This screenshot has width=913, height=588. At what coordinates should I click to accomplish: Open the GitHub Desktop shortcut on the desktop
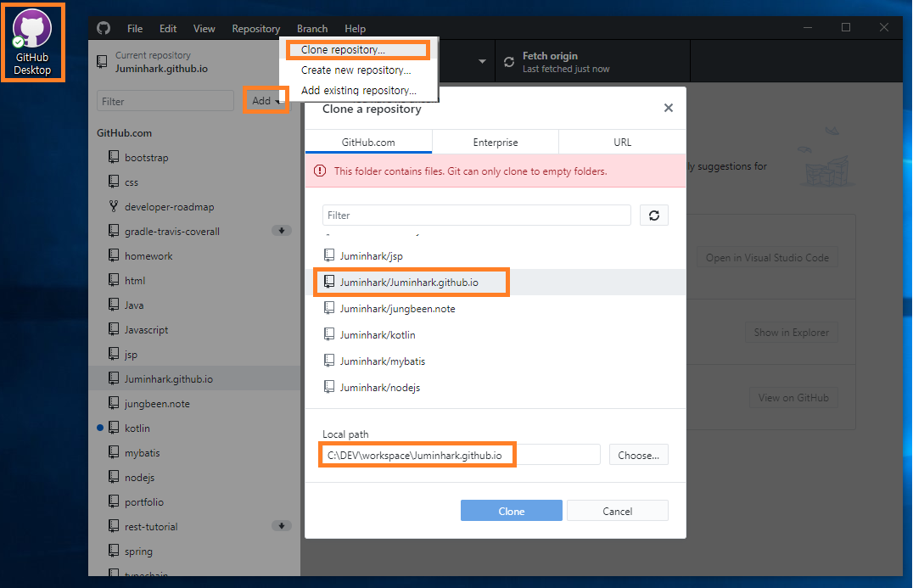[32, 43]
